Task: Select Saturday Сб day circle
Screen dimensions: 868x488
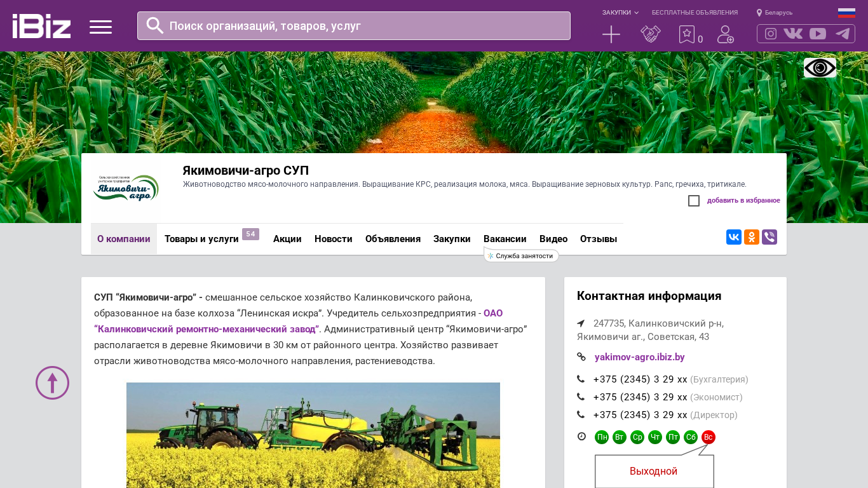Action: 691,437
